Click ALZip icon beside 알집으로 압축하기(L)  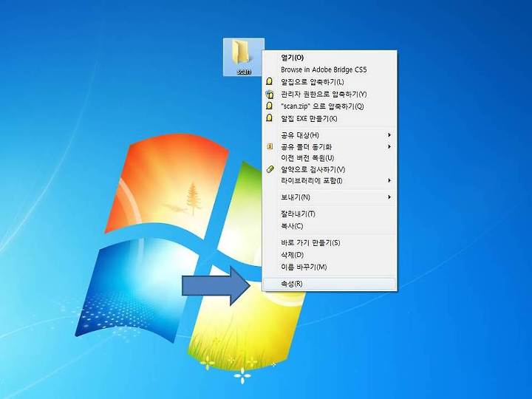[270, 81]
